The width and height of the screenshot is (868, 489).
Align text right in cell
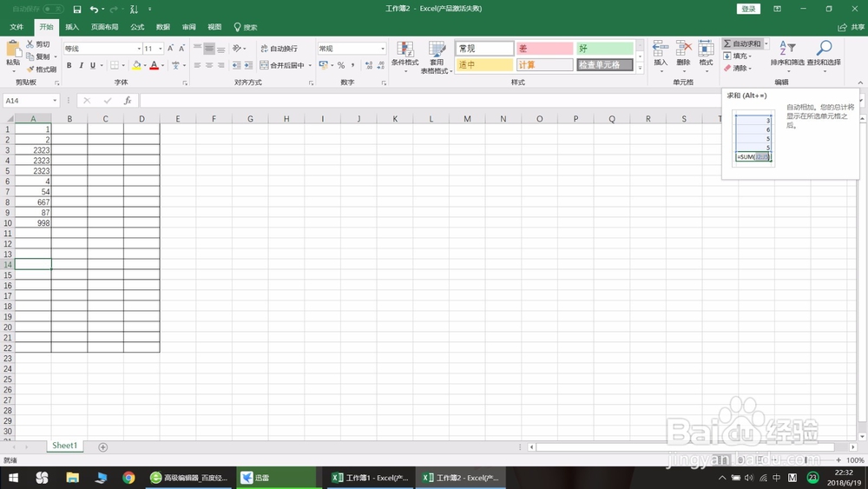220,65
